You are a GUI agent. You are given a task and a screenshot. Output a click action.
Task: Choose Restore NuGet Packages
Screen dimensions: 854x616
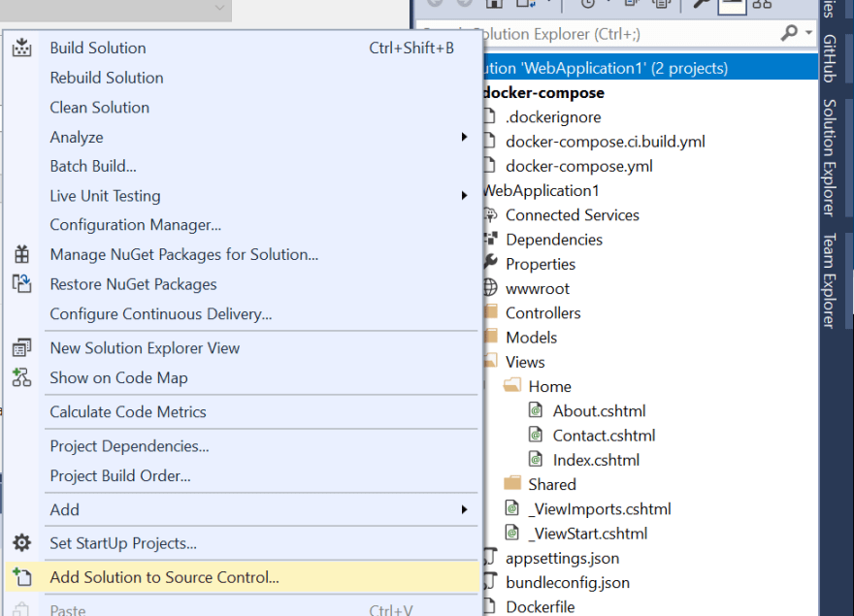point(242,284)
